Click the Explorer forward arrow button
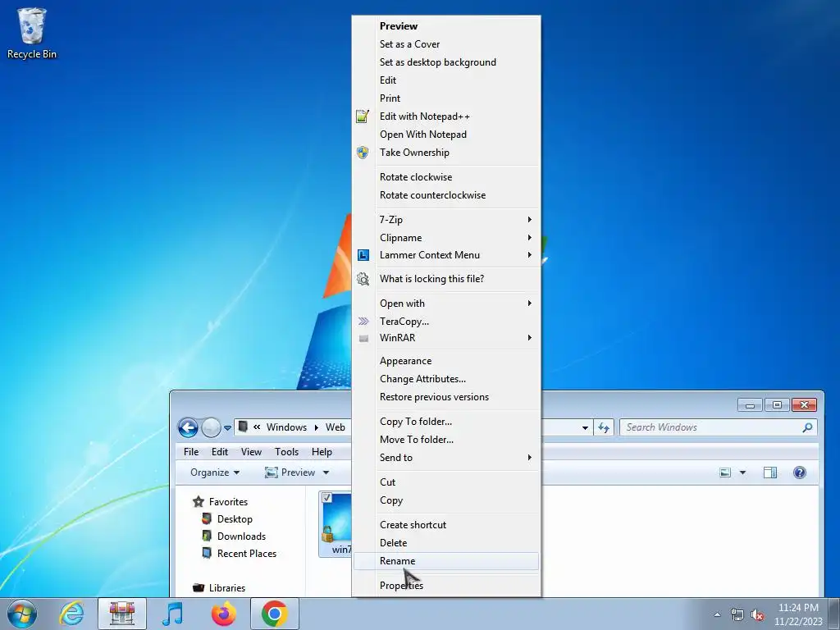Viewport: 840px width, 630px height. [211, 427]
